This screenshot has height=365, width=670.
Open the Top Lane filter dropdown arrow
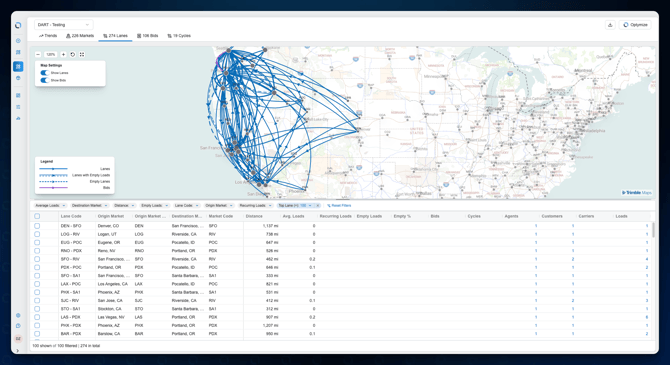point(310,206)
